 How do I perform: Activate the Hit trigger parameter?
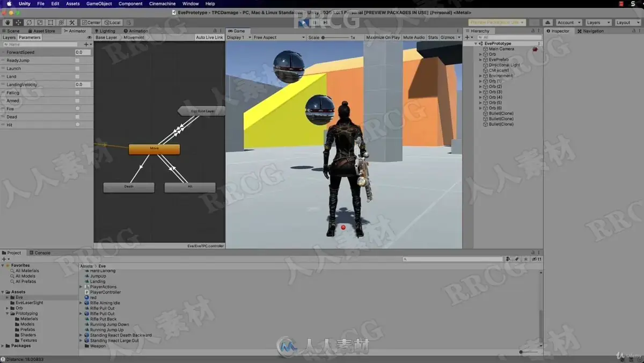(77, 125)
